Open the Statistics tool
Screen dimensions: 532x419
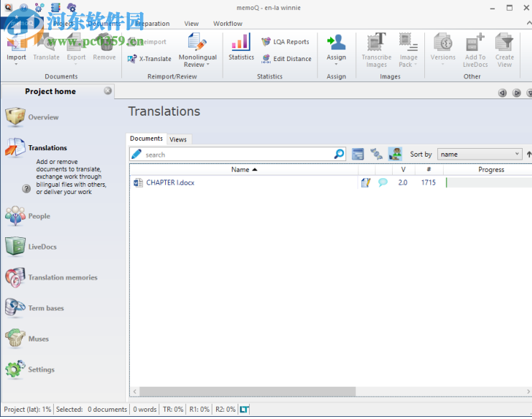(x=241, y=47)
